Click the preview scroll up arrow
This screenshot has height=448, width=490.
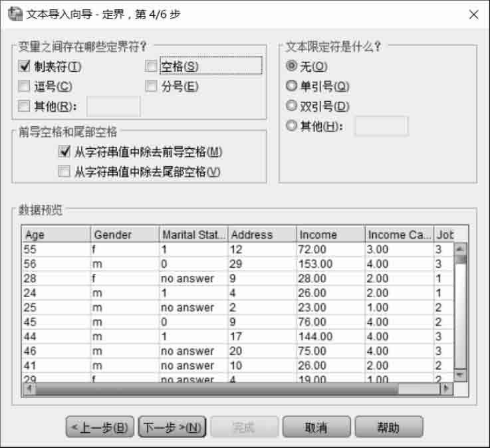tap(460, 249)
